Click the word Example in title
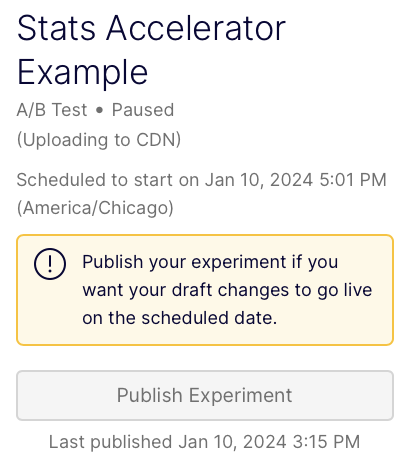402x466 pixels. [x=82, y=72]
